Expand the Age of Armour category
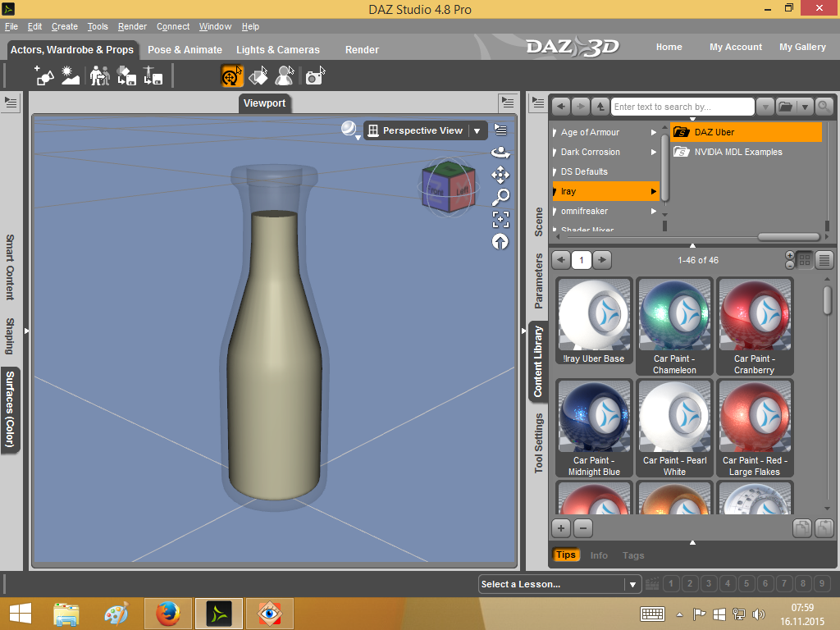The image size is (840, 630). [653, 132]
